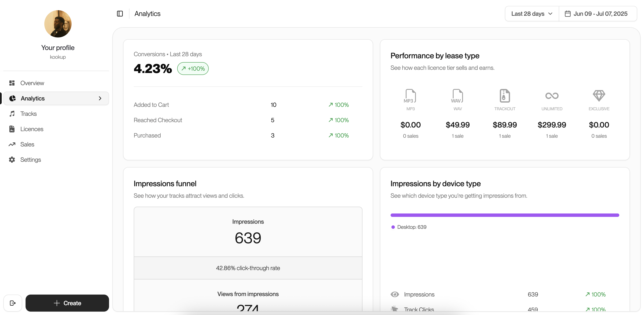Click the Analytics pie chart icon
644x315 pixels.
point(12,98)
